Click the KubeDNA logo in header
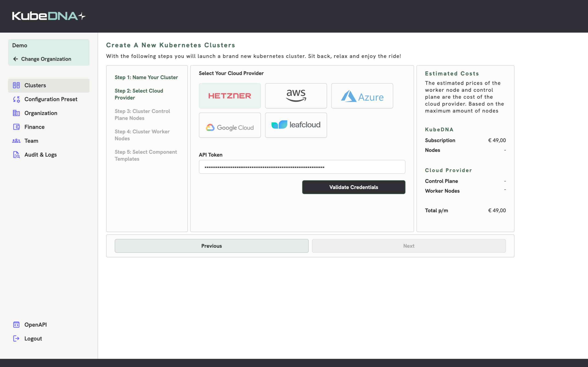The height and width of the screenshot is (367, 588). pyautogui.click(x=49, y=16)
